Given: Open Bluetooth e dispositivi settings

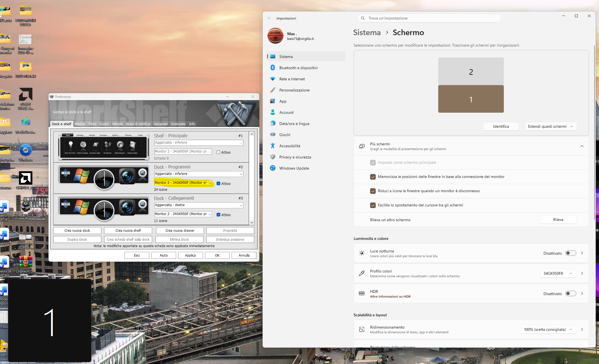Looking at the screenshot, I should pos(306,68).
